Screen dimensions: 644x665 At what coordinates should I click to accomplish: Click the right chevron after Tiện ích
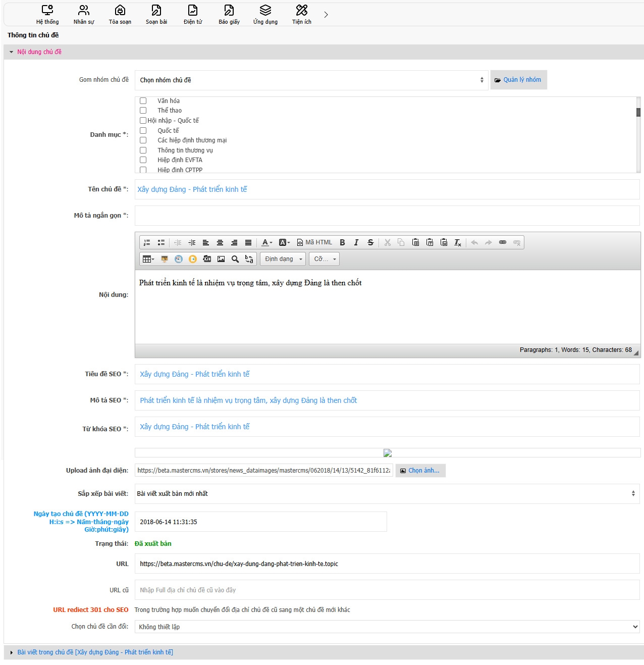[326, 15]
